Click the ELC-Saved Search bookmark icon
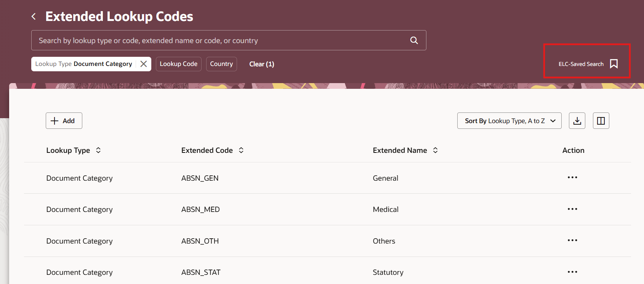644x284 pixels. [614, 64]
